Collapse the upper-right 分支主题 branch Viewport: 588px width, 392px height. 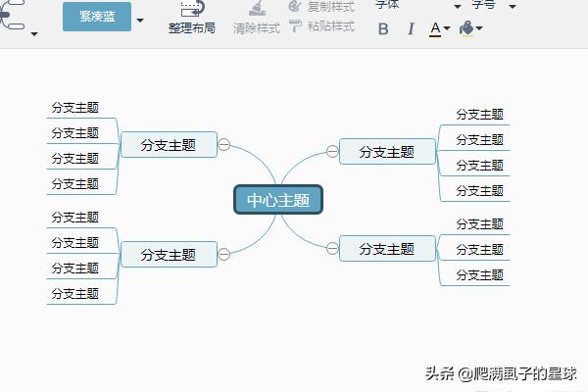pos(332,151)
